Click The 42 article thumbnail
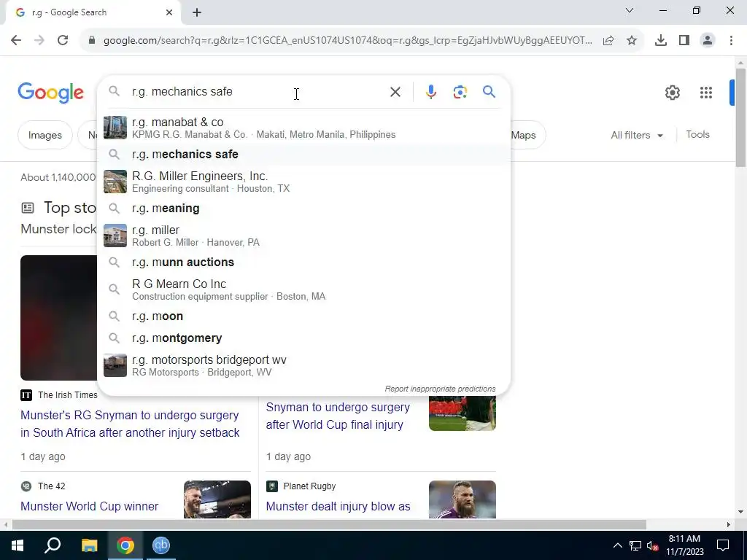The width and height of the screenshot is (747, 560). (x=217, y=499)
